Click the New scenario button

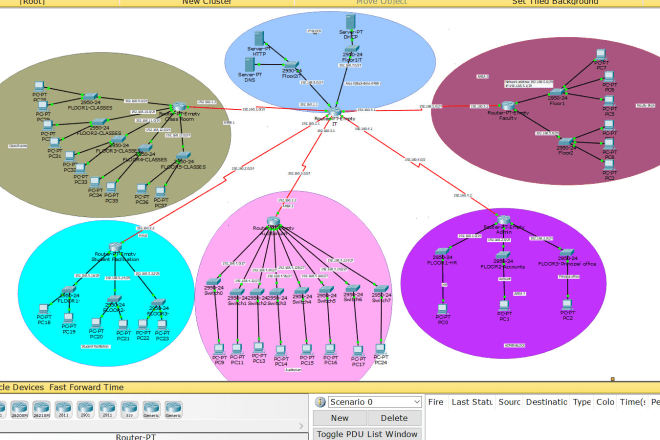coord(340,418)
